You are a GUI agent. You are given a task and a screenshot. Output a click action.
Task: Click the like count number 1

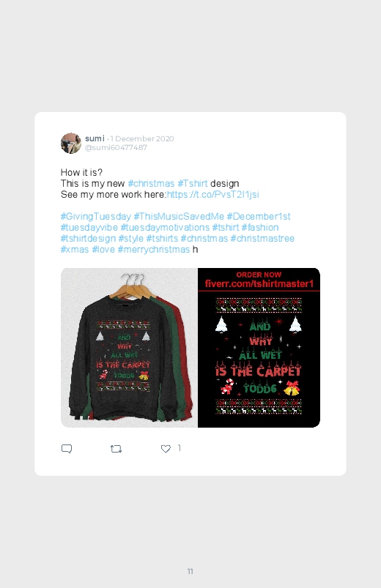point(180,447)
